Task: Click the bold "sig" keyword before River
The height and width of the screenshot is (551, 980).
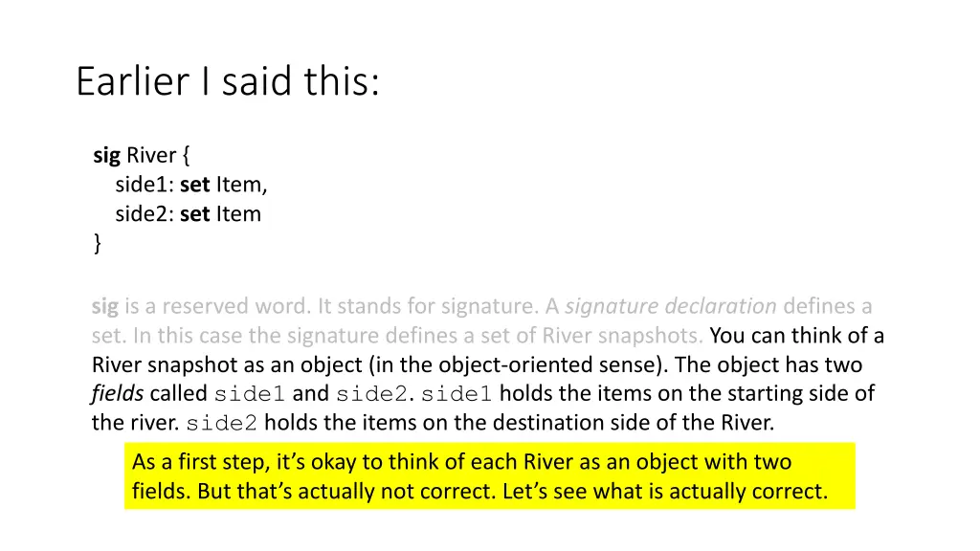Action: (106, 155)
